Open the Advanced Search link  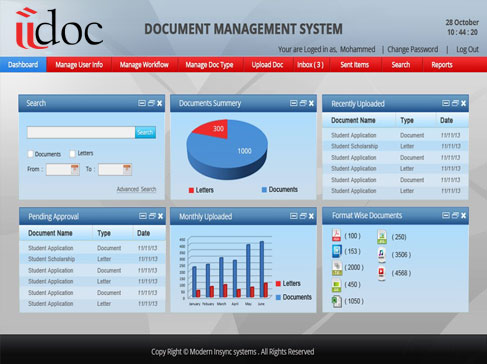coord(136,189)
